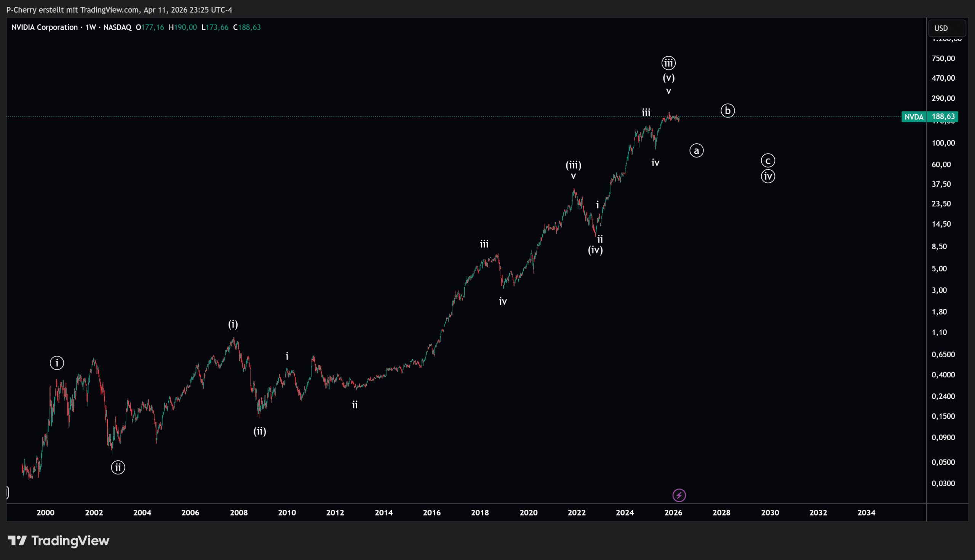Open the USD currency dropdown
The width and height of the screenshot is (975, 560).
coord(946,28)
